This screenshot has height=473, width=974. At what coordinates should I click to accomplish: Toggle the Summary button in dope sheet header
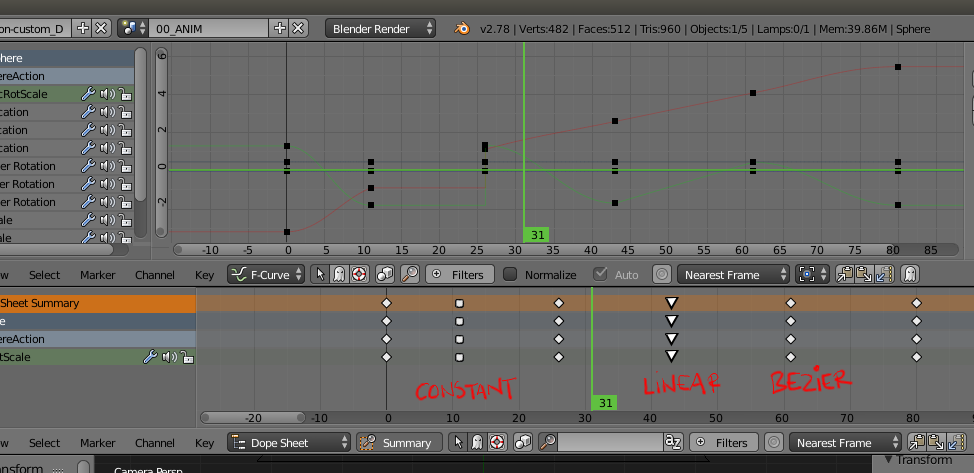399,443
